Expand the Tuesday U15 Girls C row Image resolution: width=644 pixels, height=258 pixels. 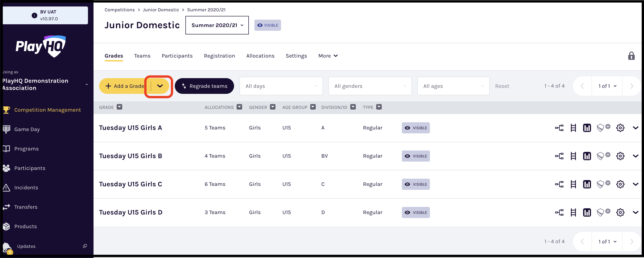(x=635, y=184)
